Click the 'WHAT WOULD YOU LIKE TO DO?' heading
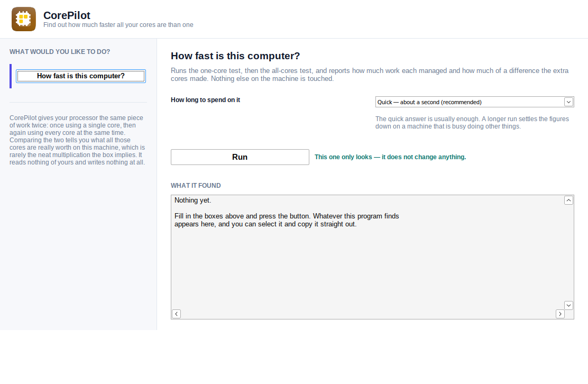The height and width of the screenshot is (384, 588). tap(60, 52)
